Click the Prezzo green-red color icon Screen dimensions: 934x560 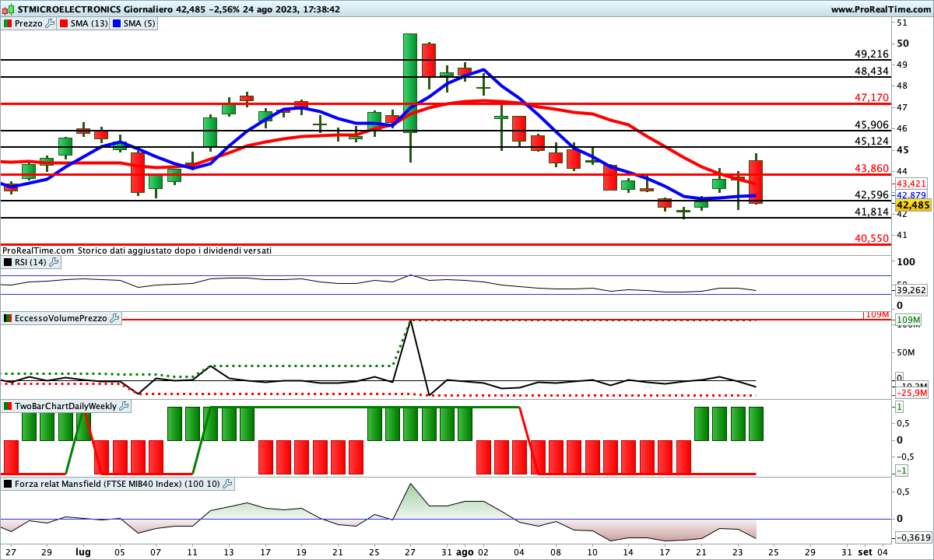8,23
